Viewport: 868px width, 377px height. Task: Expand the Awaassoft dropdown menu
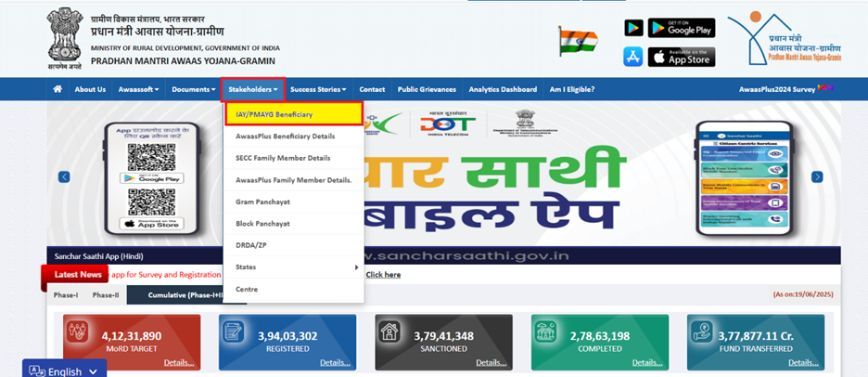pyautogui.click(x=138, y=89)
